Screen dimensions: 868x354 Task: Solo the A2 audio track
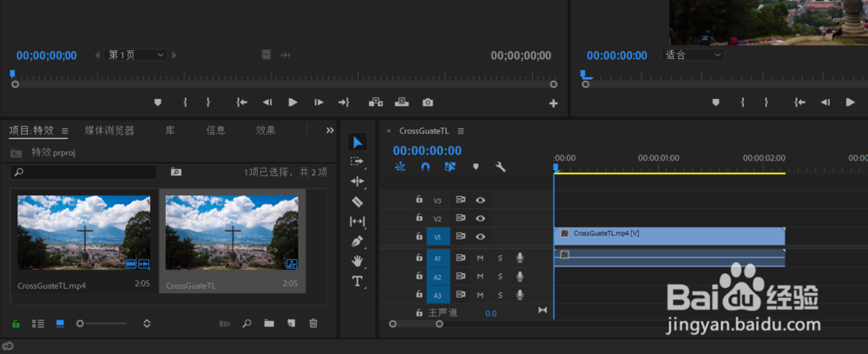pyautogui.click(x=500, y=277)
